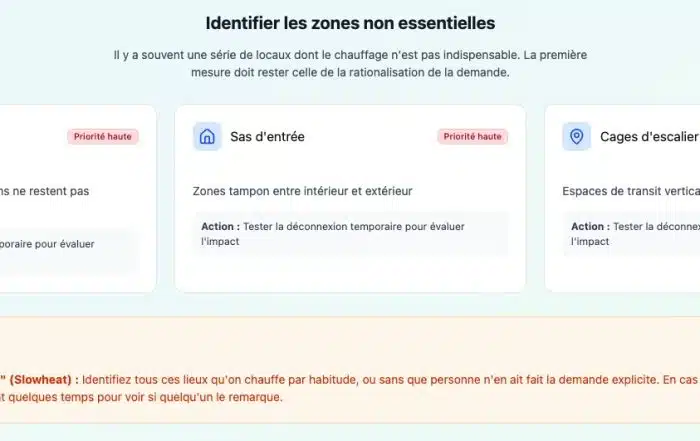The image size is (700, 441).
Task: Click "Zones tampon entre intérieur et extérieur" description
Action: tap(302, 190)
